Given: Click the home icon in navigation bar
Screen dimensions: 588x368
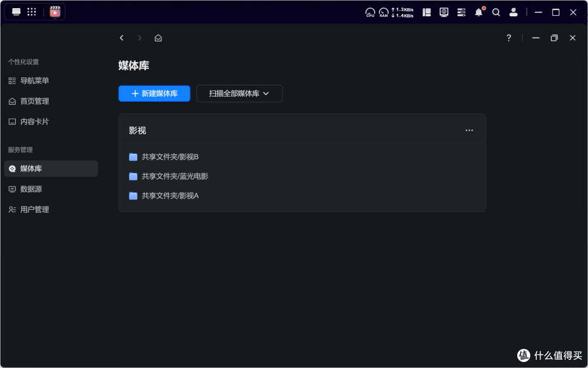Looking at the screenshot, I should pos(158,38).
